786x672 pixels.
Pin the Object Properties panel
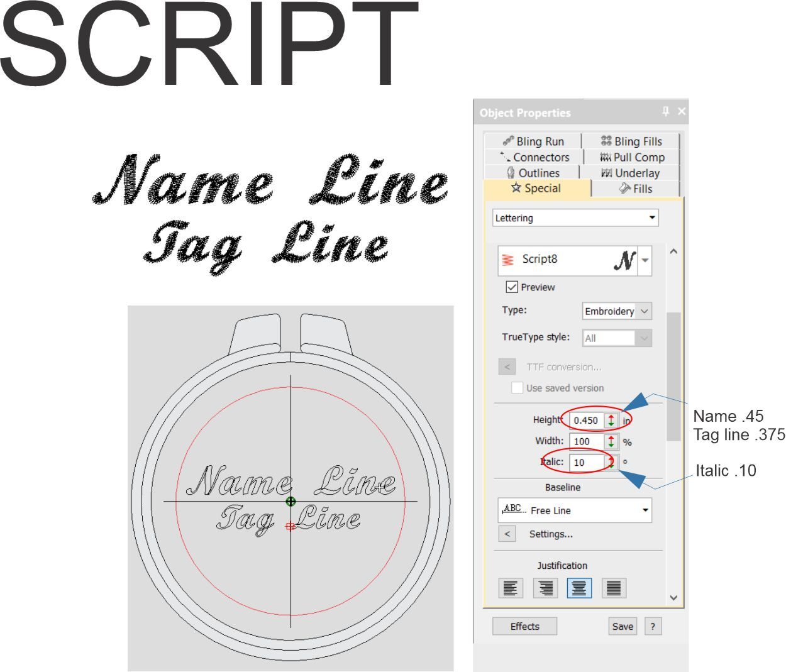click(x=665, y=112)
